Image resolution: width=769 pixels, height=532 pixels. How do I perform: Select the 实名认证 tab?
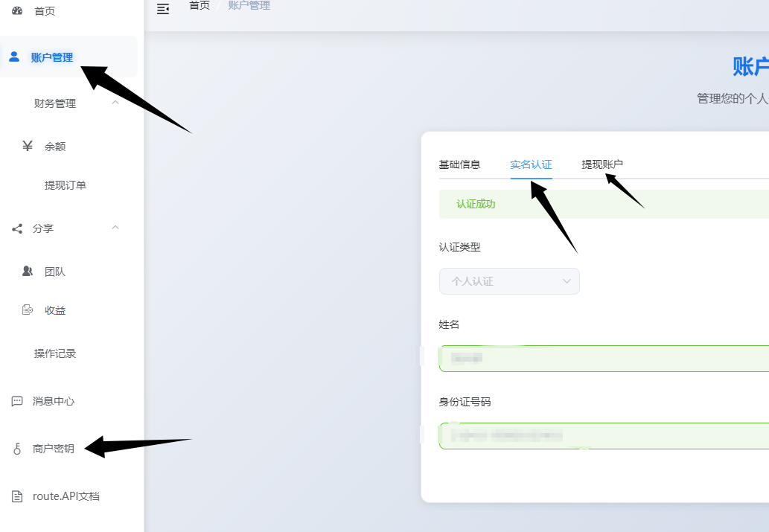pos(531,164)
